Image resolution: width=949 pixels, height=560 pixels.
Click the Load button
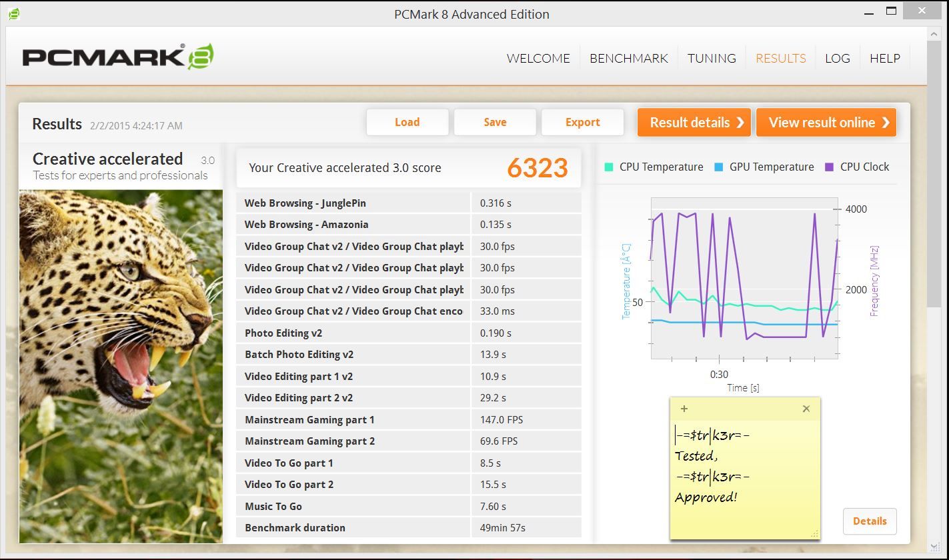pyautogui.click(x=407, y=122)
